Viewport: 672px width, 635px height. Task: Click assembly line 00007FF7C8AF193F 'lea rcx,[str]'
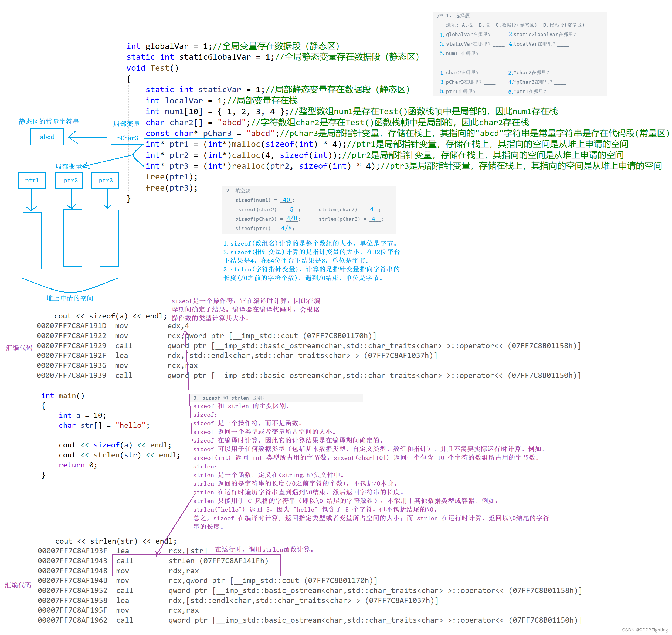coord(123,551)
